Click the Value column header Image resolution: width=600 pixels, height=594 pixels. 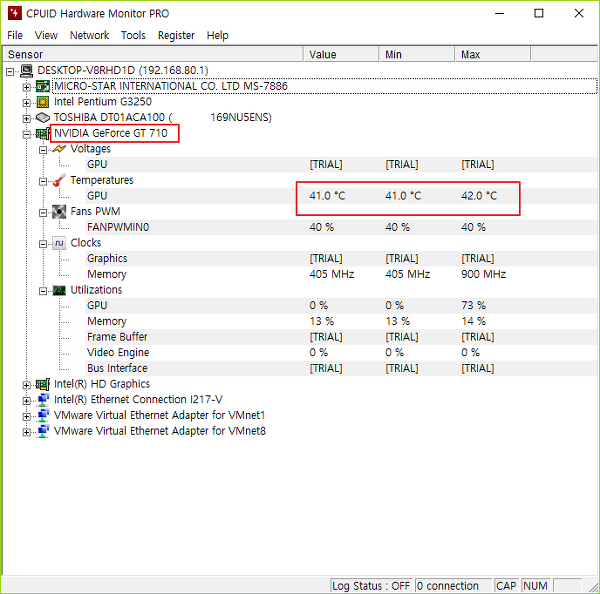(341, 54)
